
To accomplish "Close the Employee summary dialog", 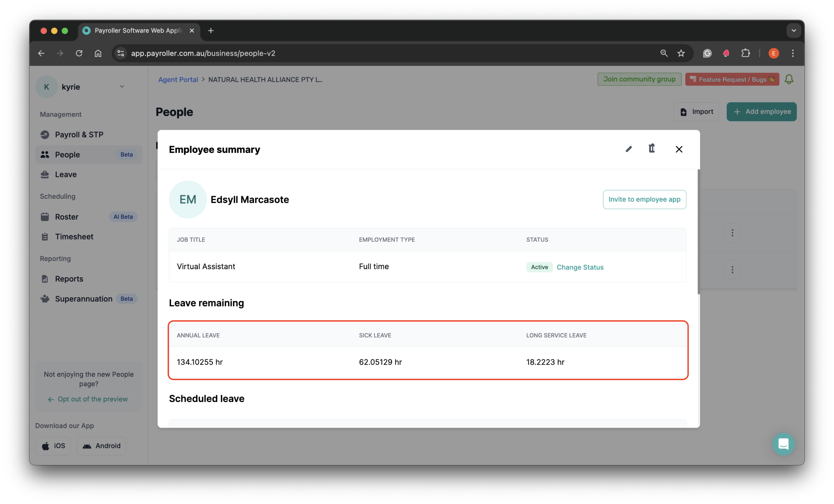I will [679, 149].
